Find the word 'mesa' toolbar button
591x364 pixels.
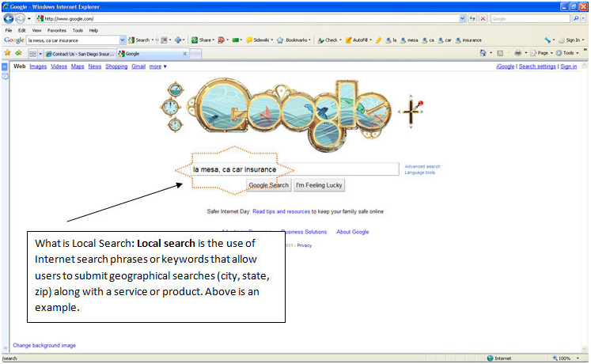coord(409,40)
